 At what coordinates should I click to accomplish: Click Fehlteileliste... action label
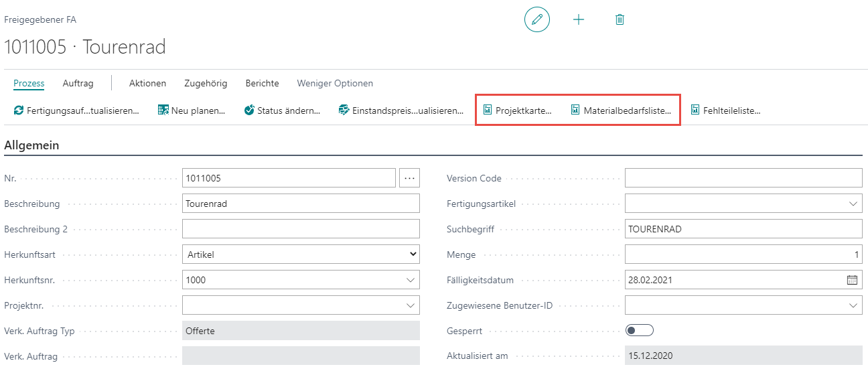coord(732,110)
